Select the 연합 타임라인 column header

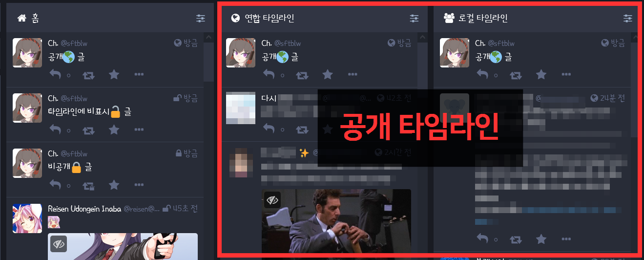tap(324, 19)
